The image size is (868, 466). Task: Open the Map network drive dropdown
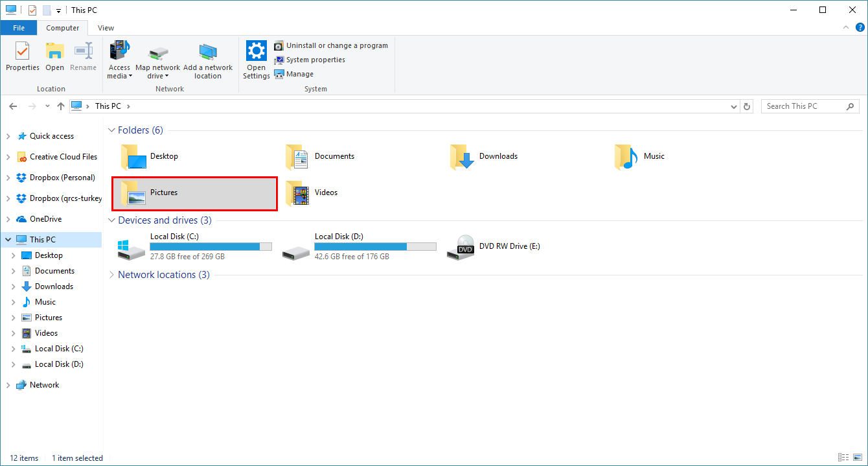157,76
